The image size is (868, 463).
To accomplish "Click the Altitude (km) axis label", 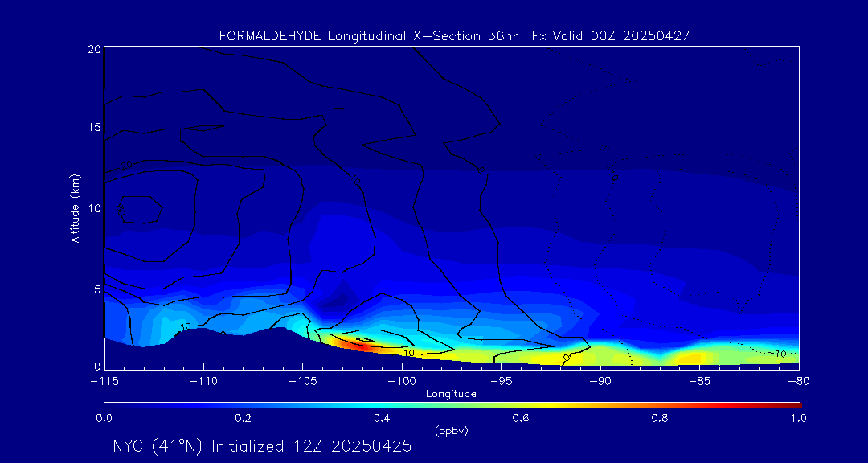I will 75,208.
